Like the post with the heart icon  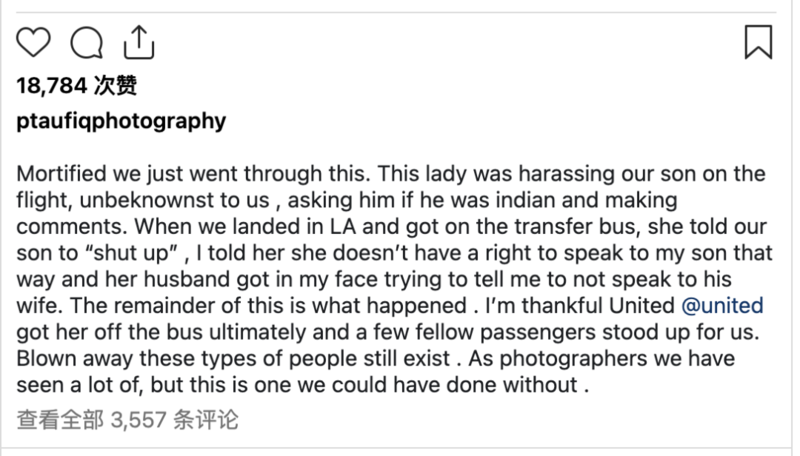(34, 42)
